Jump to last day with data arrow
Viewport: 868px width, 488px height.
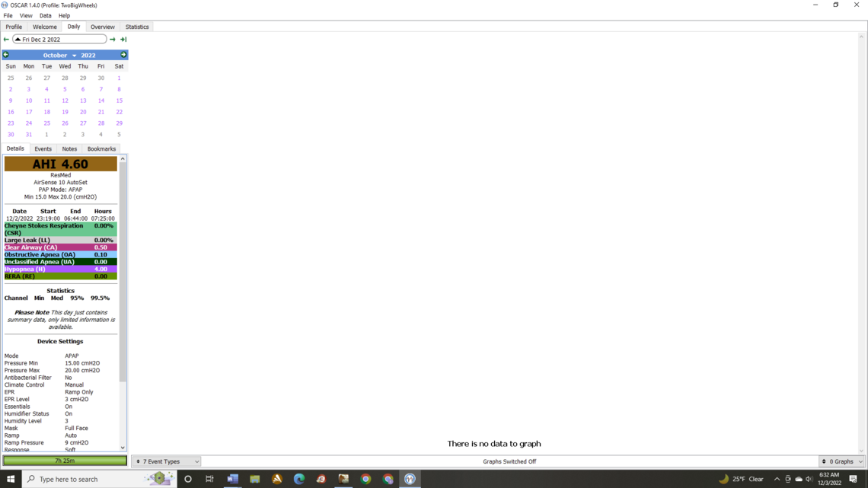pos(123,40)
